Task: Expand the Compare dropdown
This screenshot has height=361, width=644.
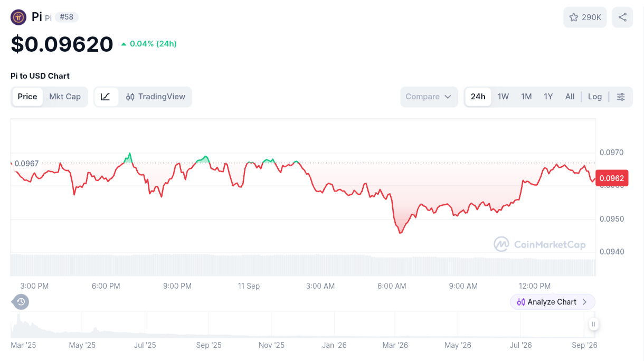Action: tap(429, 97)
